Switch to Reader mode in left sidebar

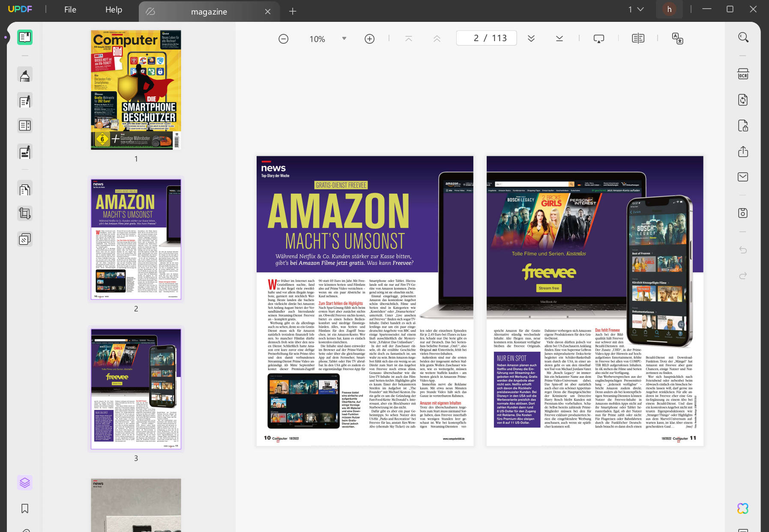(x=25, y=37)
